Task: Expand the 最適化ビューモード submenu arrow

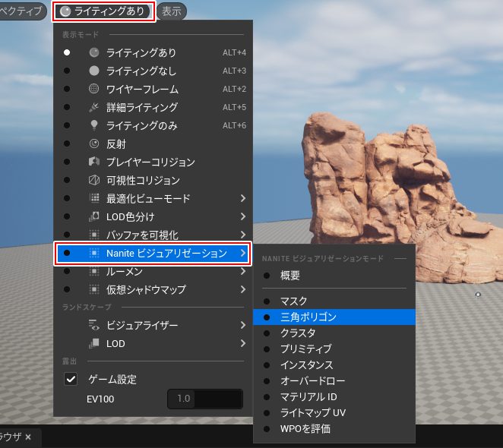Action: 242,198
